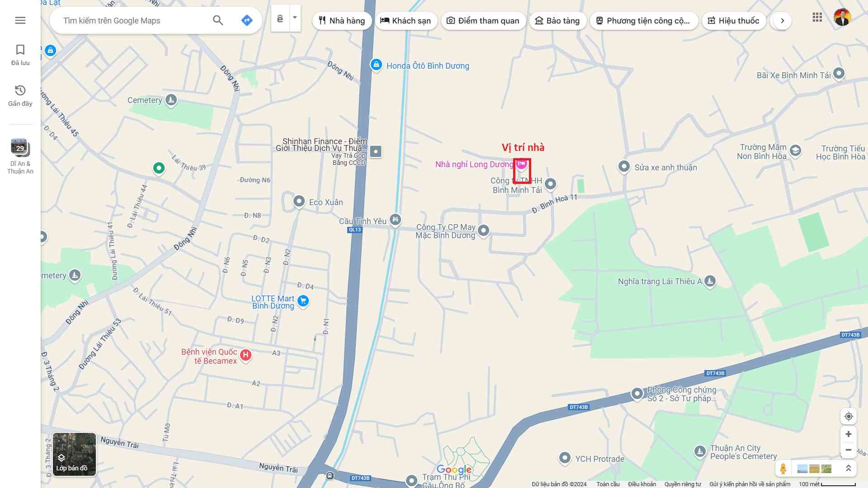
Task: Select the Hiệu thuốc chip
Action: coord(734,21)
